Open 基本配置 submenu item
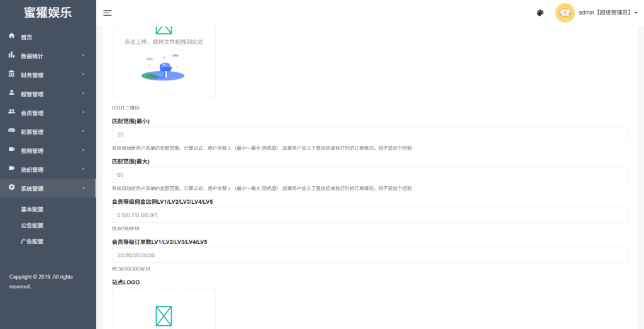644x329 pixels. coord(32,209)
